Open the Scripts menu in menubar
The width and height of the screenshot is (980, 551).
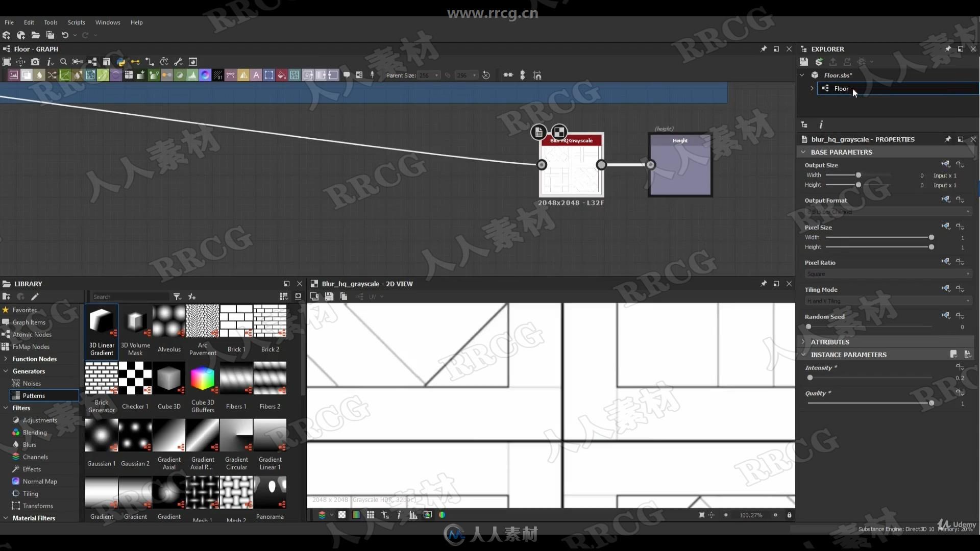coord(76,22)
